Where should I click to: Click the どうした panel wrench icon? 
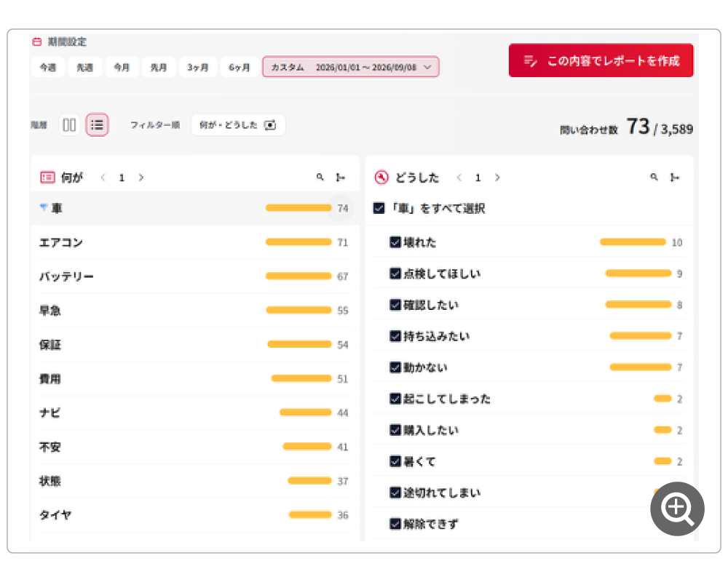[x=381, y=178]
